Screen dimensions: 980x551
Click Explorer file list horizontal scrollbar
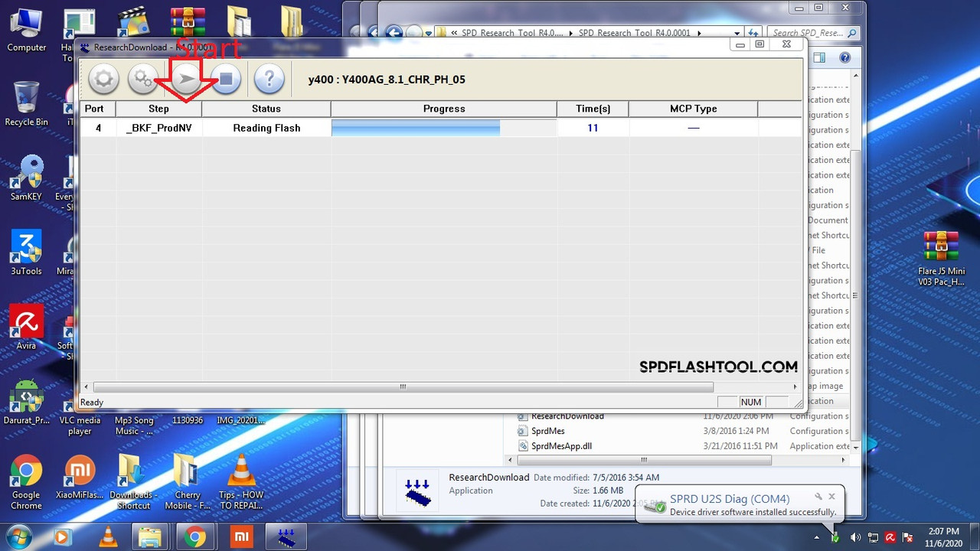(643, 460)
